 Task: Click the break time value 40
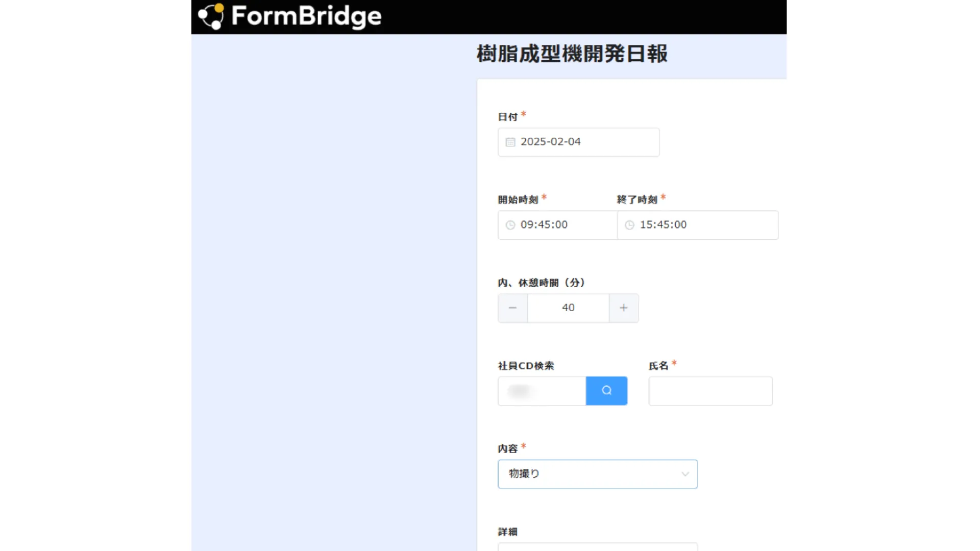(568, 308)
